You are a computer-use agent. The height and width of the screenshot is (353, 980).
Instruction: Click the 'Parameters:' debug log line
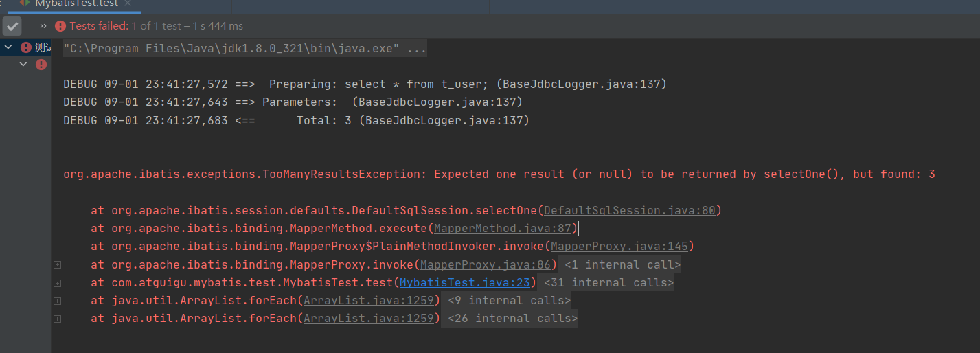[293, 102]
